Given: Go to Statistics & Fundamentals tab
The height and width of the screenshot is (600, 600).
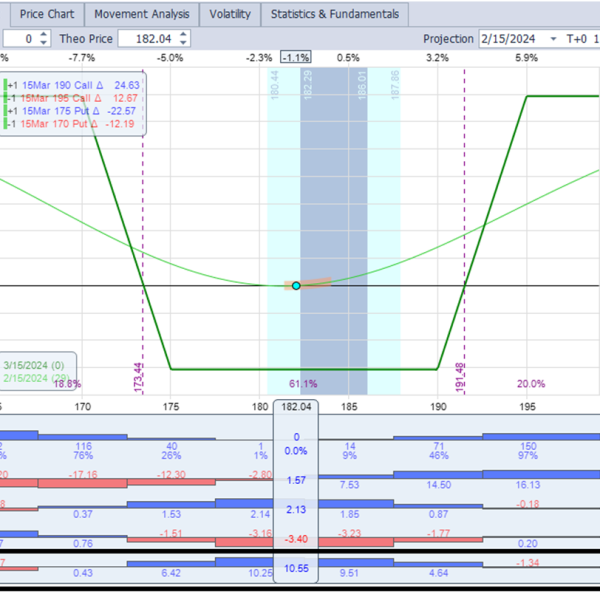Looking at the screenshot, I should [x=335, y=14].
